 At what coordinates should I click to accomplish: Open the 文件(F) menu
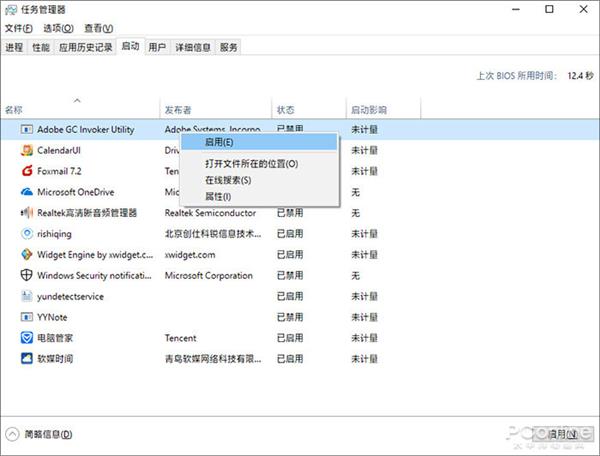click(18, 28)
